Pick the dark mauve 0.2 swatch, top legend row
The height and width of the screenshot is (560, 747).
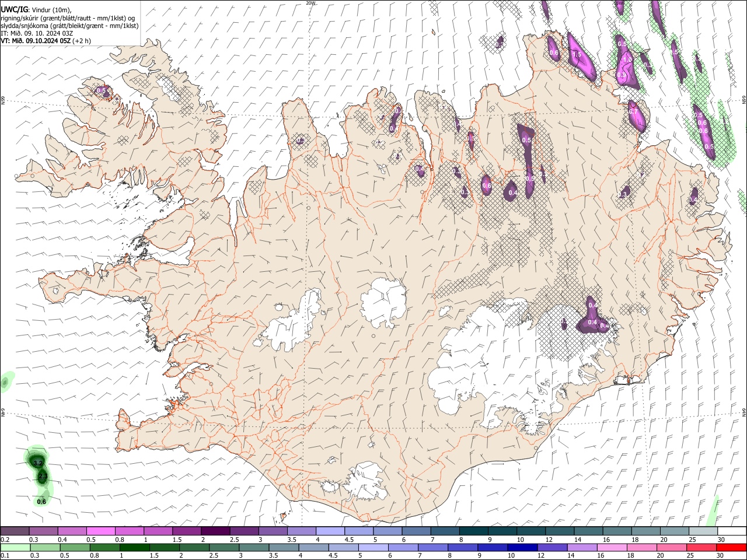point(15,531)
